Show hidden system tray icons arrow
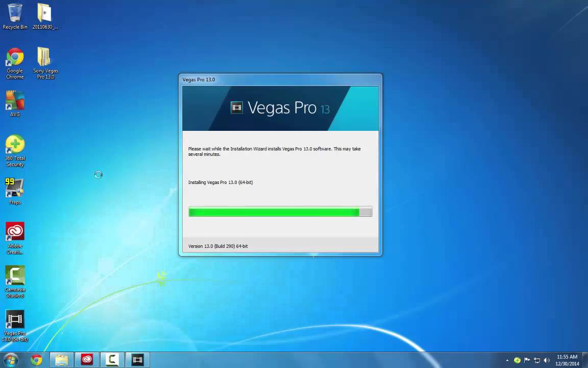Image resolution: width=588 pixels, height=368 pixels. click(x=507, y=360)
